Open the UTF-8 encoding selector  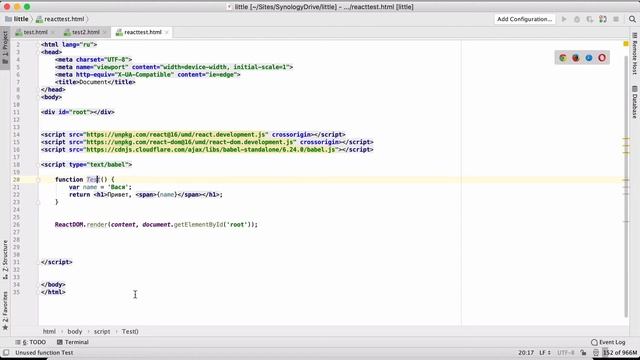click(x=566, y=353)
